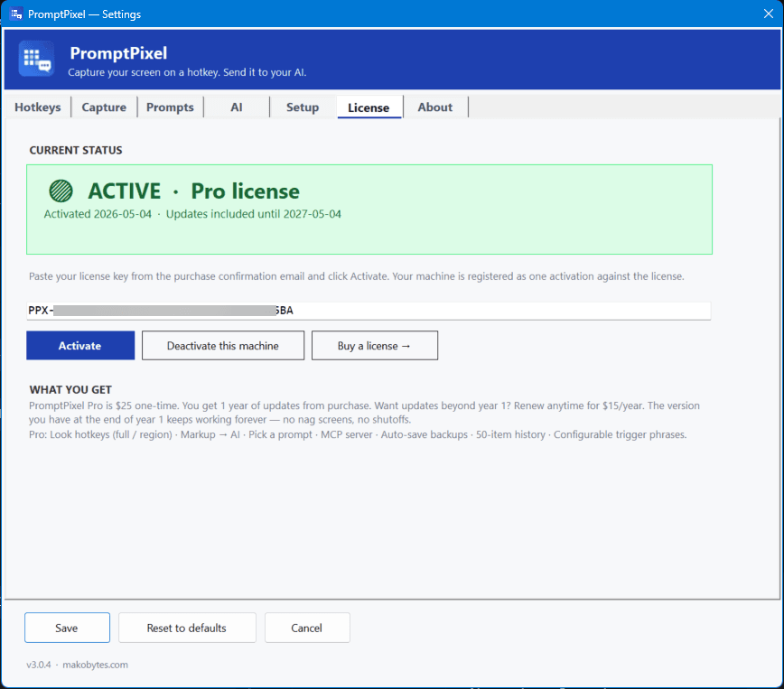Screen dimensions: 784x689
Task: Cancel the settings dialog
Action: pos(307,628)
